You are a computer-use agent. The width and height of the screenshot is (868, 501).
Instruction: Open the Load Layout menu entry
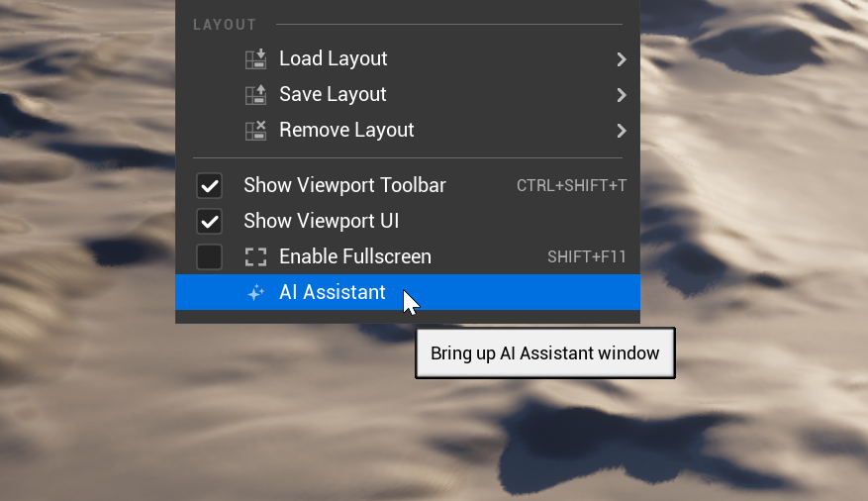click(408, 58)
